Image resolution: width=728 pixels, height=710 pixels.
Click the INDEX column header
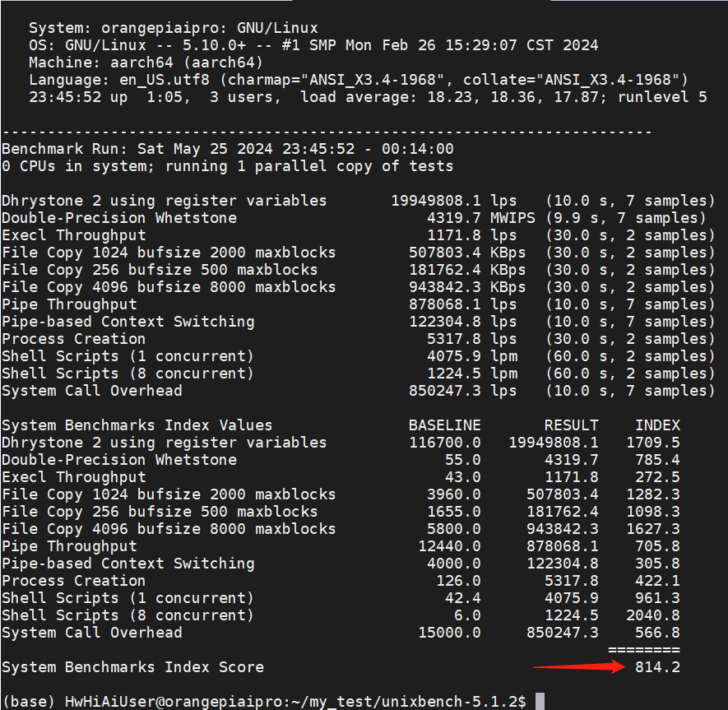click(657, 425)
